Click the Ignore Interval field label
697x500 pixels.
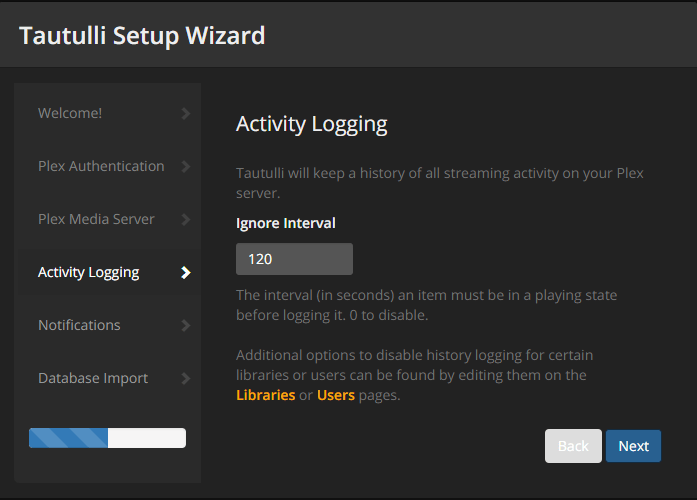pyautogui.click(x=286, y=223)
